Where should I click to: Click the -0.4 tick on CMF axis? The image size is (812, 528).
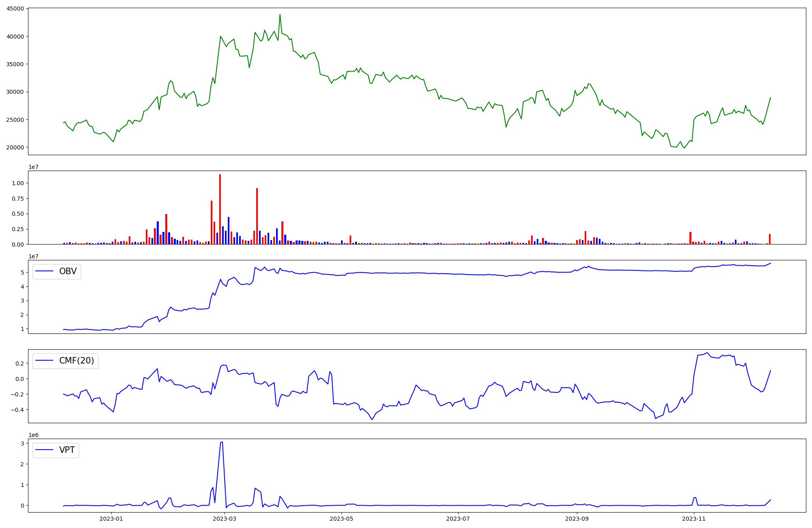tap(18, 410)
